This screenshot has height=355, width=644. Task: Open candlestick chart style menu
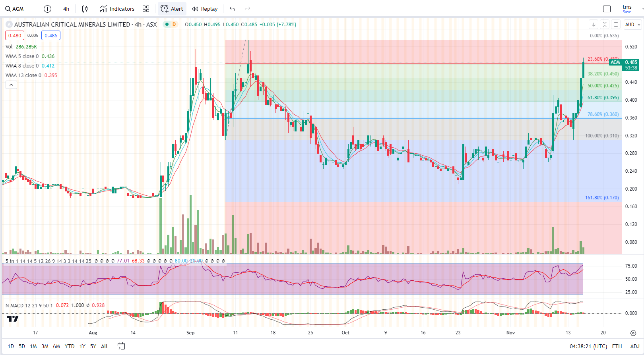(x=85, y=9)
